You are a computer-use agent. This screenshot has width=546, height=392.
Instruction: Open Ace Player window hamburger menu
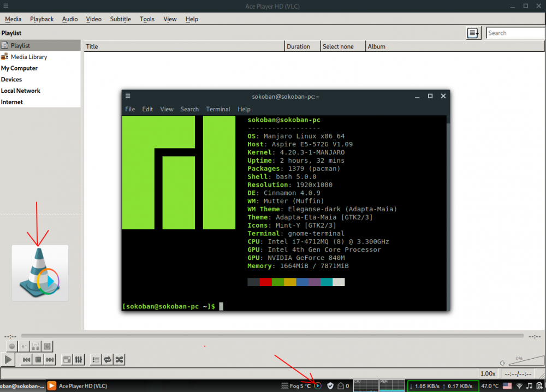point(6,6)
